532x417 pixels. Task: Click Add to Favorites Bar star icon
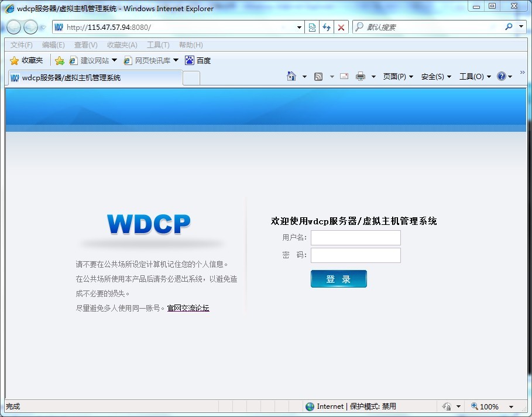click(x=59, y=60)
